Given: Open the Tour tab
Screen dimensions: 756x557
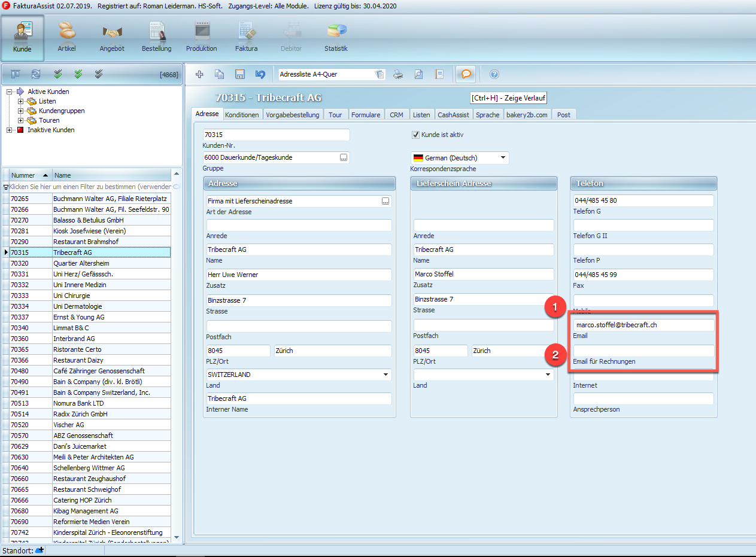Looking at the screenshot, I should (x=335, y=115).
